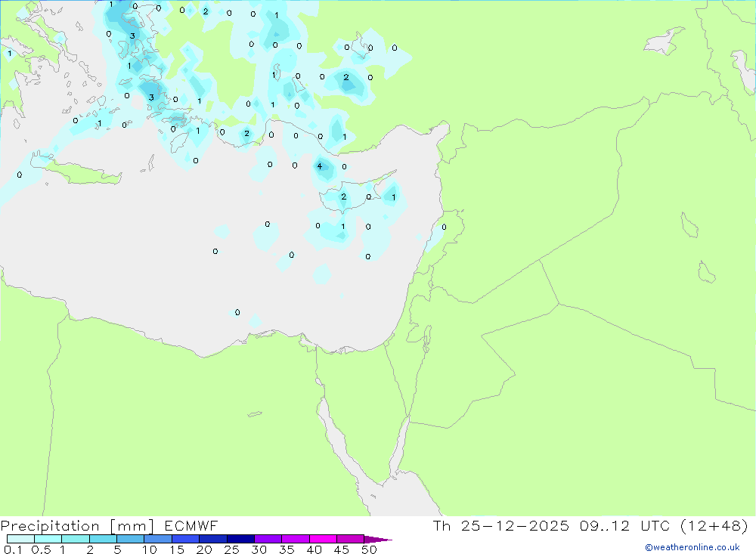Click the 20 to 25 mm dark blue swatch

(x=212, y=539)
